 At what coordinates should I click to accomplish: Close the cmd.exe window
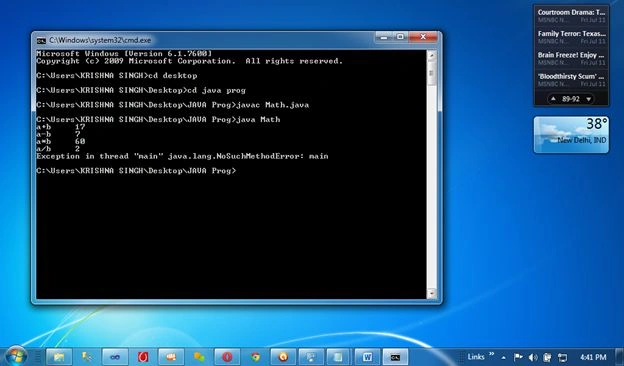pos(423,37)
